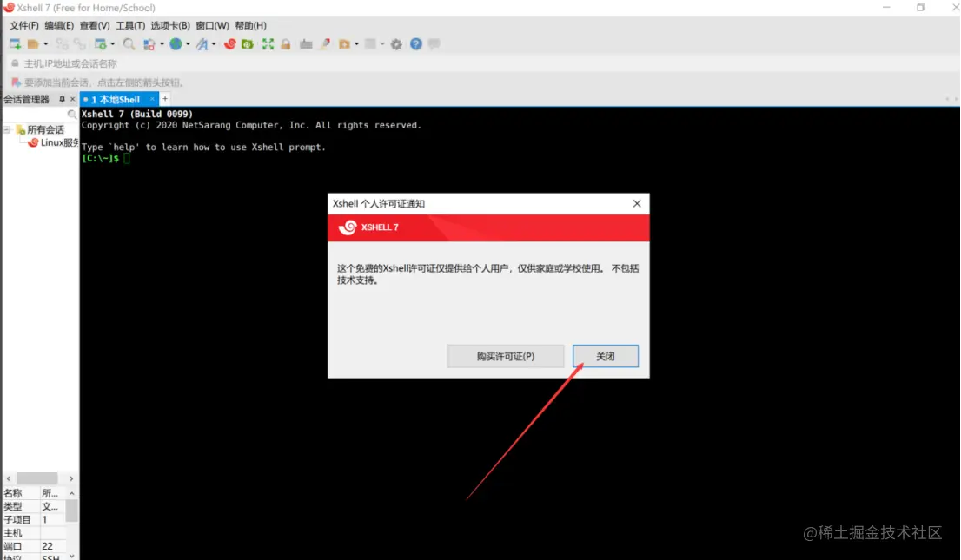Click the orange folder-plus icon in toolbar

[344, 44]
